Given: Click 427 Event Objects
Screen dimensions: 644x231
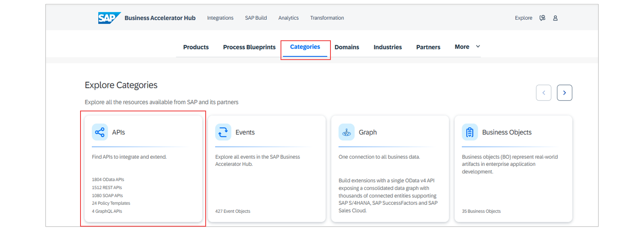Looking at the screenshot, I should pos(233,211).
